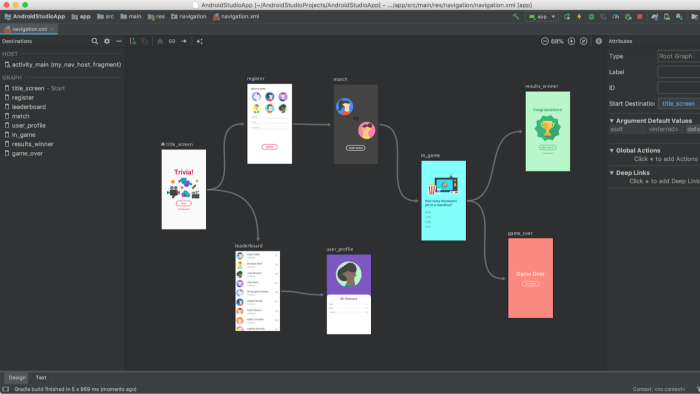Select leaderboard in the destinations list
This screenshot has width=700, height=394.
click(x=29, y=107)
